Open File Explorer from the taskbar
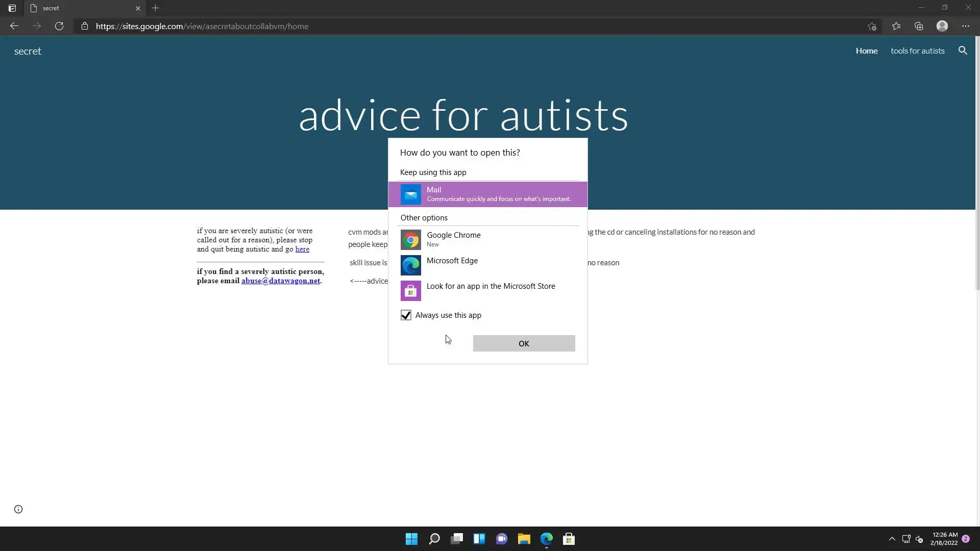Image resolution: width=980 pixels, height=551 pixels. tap(524, 539)
